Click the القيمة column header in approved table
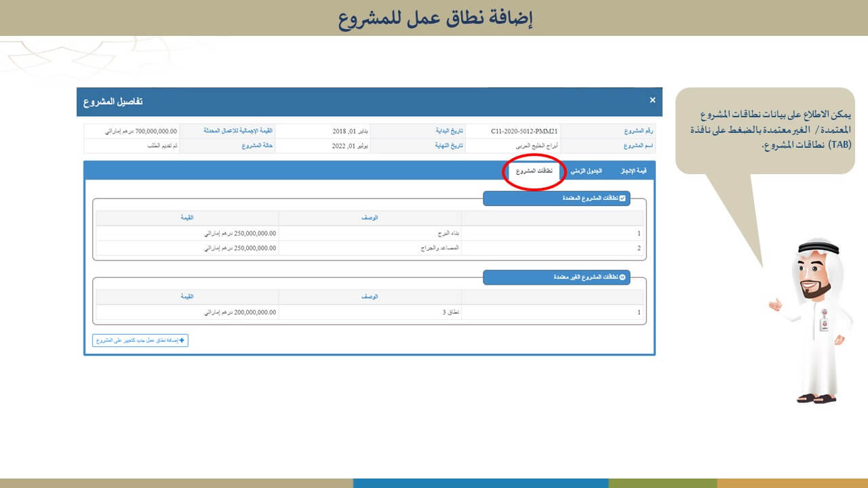This screenshot has width=868, height=488. [187, 218]
